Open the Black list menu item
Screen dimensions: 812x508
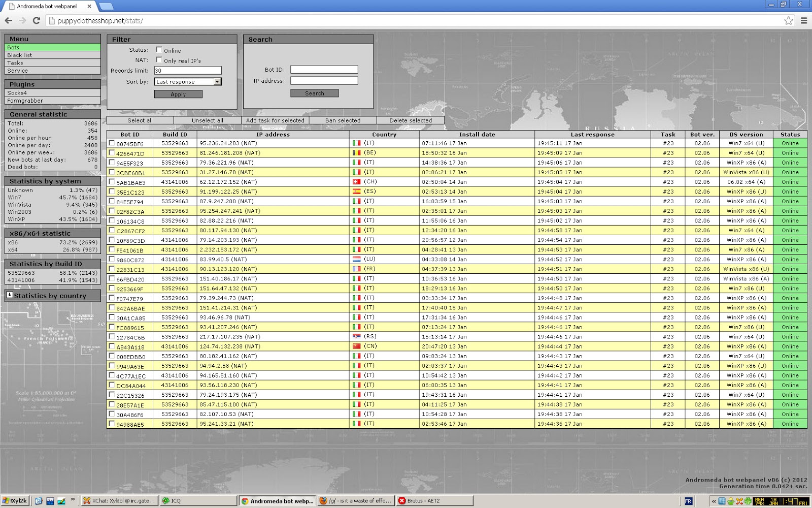point(53,55)
